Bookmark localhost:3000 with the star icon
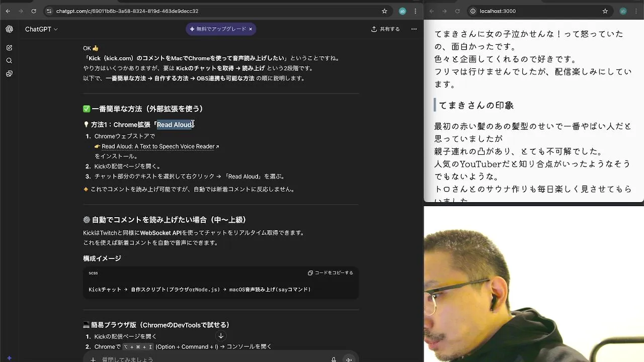 (x=605, y=11)
